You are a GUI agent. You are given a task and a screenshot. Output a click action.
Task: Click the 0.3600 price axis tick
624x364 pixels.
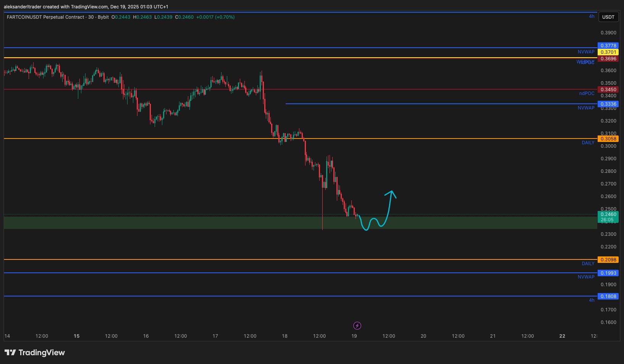(608, 71)
